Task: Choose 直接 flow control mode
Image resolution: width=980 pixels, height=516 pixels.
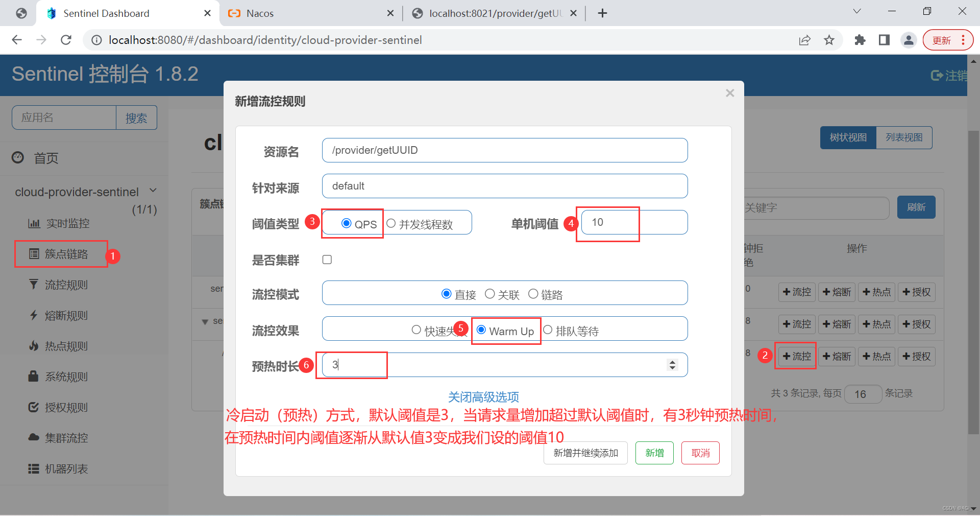Action: (x=446, y=294)
